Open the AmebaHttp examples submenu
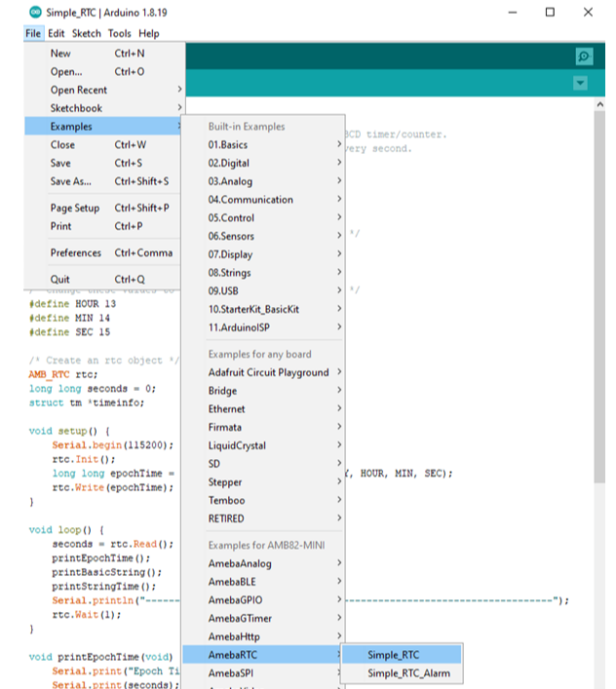The width and height of the screenshot is (616, 689). [263, 636]
